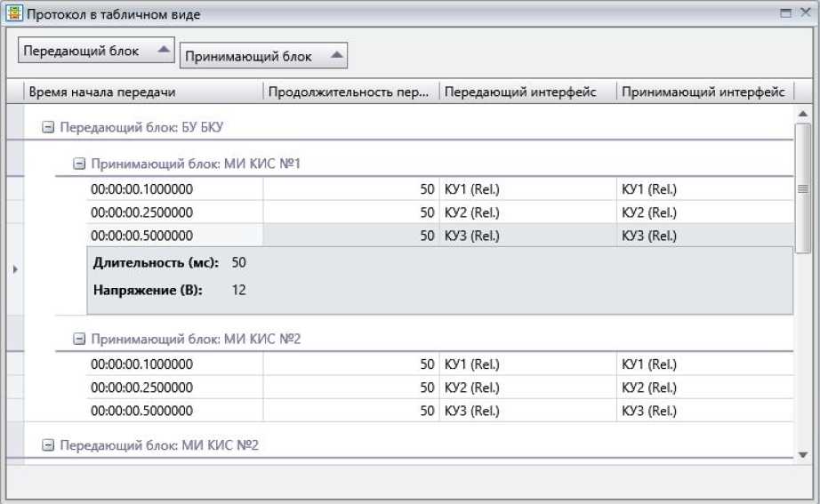The height and width of the screenshot is (504, 820).
Task: Click the Передающий блок grouping chip
Action: pyautogui.click(x=96, y=50)
